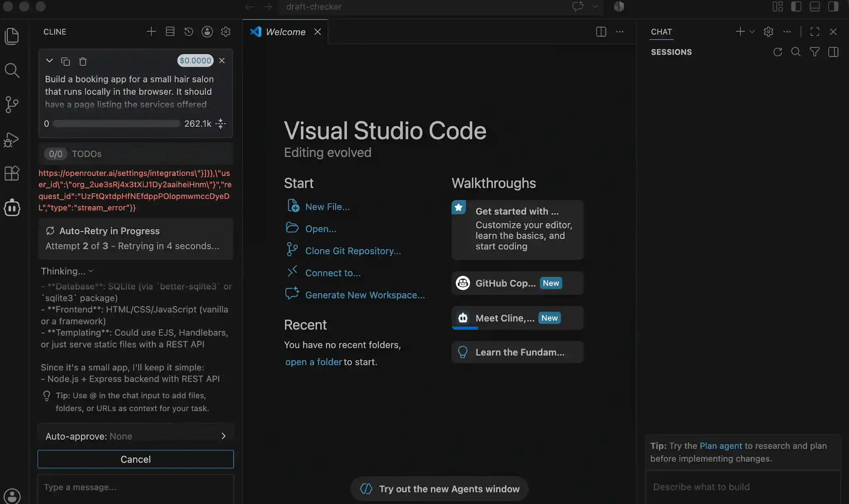
Task: Click the Open... link
Action: coord(321,229)
